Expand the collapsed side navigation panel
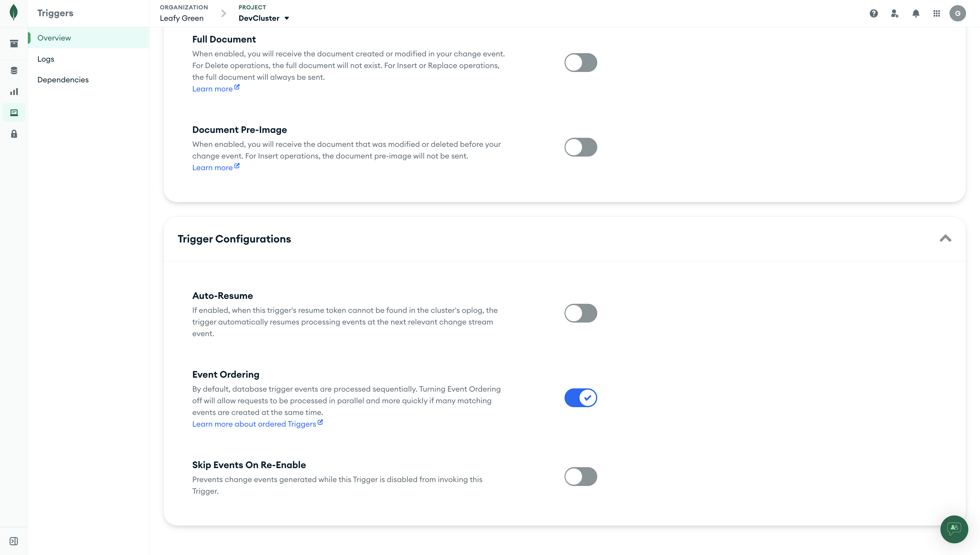Viewport: 980px width, 555px height. click(14, 541)
